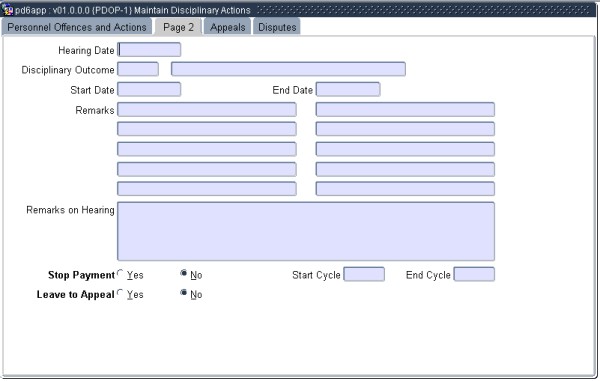Click the first Remarks field, right column
The height and width of the screenshot is (381, 600).
405,109
